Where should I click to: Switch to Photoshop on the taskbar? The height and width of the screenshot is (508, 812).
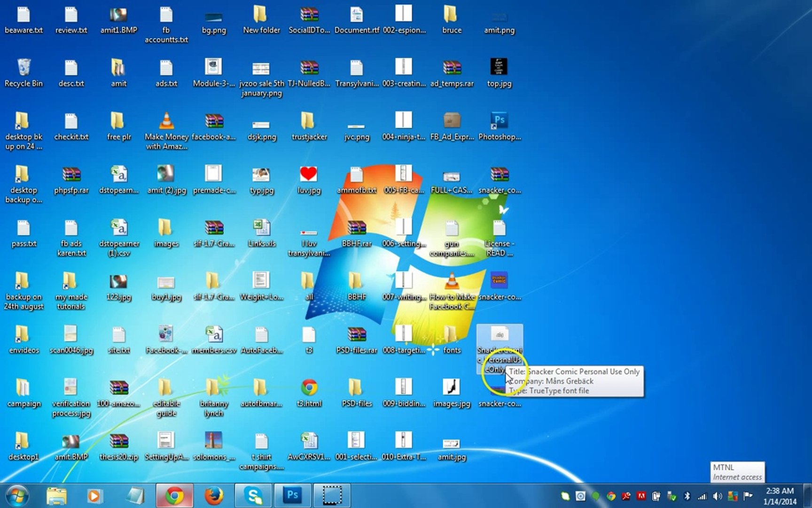pyautogui.click(x=293, y=496)
